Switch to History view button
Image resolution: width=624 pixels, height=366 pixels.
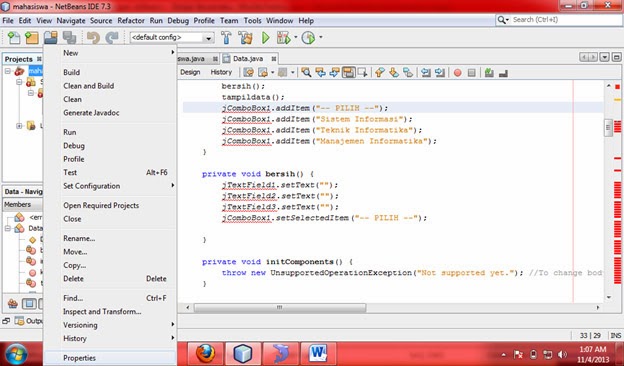221,72
